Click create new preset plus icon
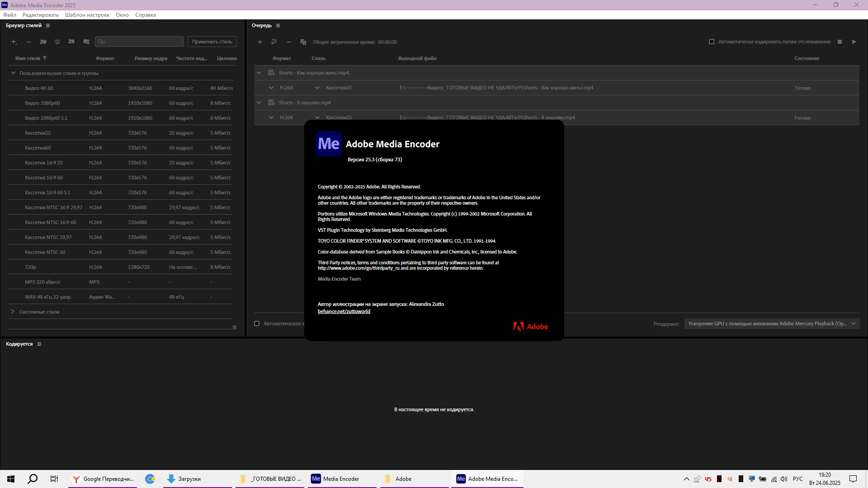The image size is (868, 488). click(14, 42)
